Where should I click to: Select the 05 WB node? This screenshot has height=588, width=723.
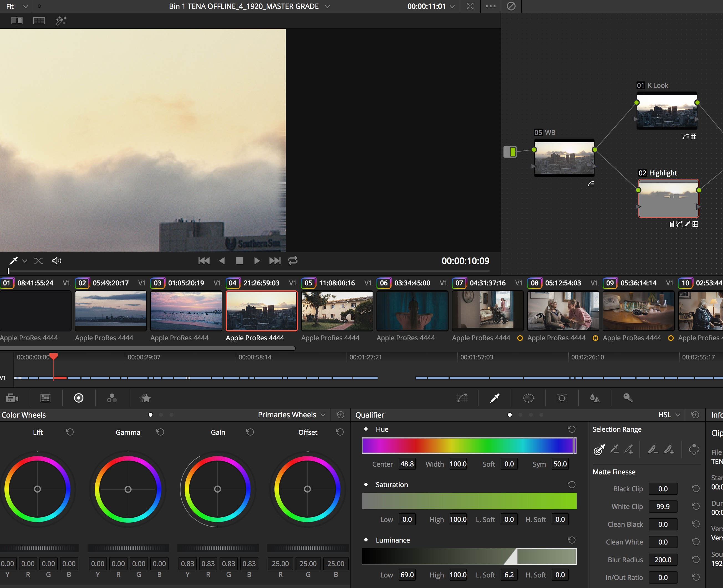pos(564,158)
